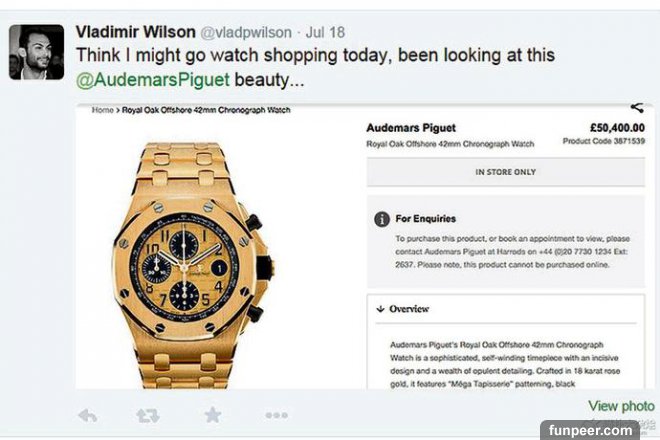Open the Vladimir Wilson display name

tap(136, 32)
